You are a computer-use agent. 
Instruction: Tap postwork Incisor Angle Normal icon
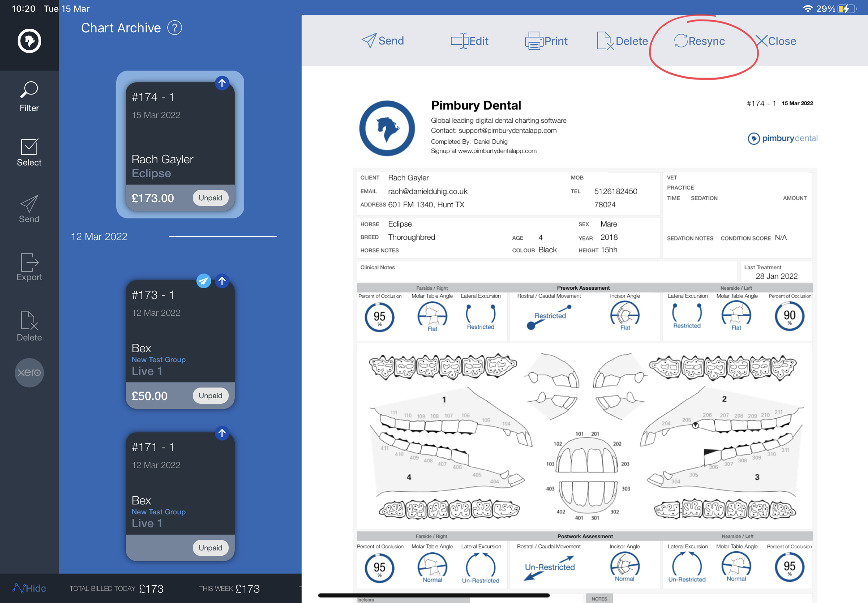tap(625, 567)
